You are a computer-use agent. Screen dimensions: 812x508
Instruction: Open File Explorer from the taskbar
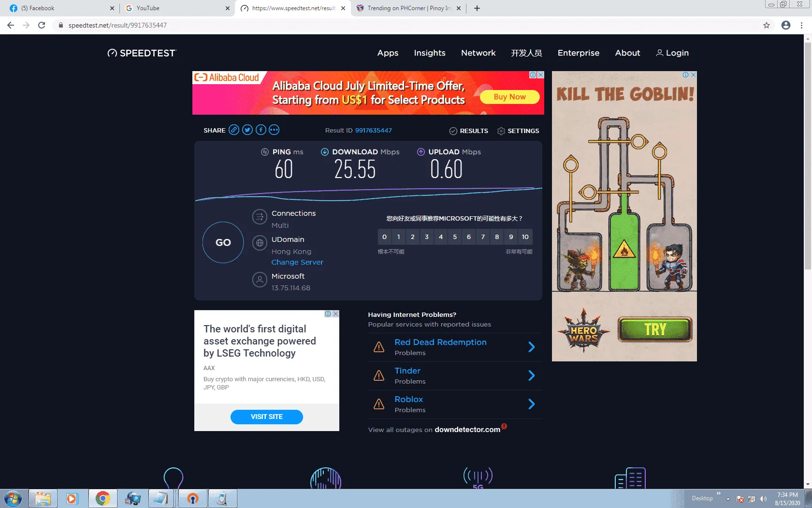tap(43, 498)
